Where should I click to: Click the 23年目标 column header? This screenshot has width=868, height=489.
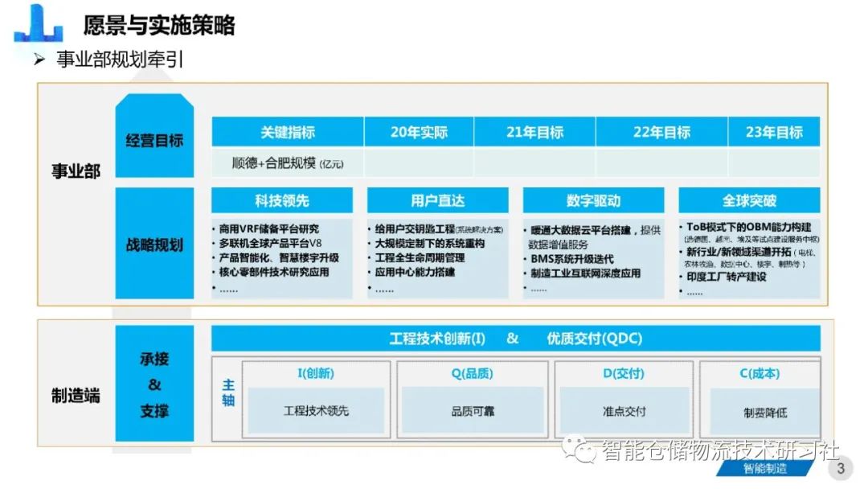pyautogui.click(x=774, y=132)
